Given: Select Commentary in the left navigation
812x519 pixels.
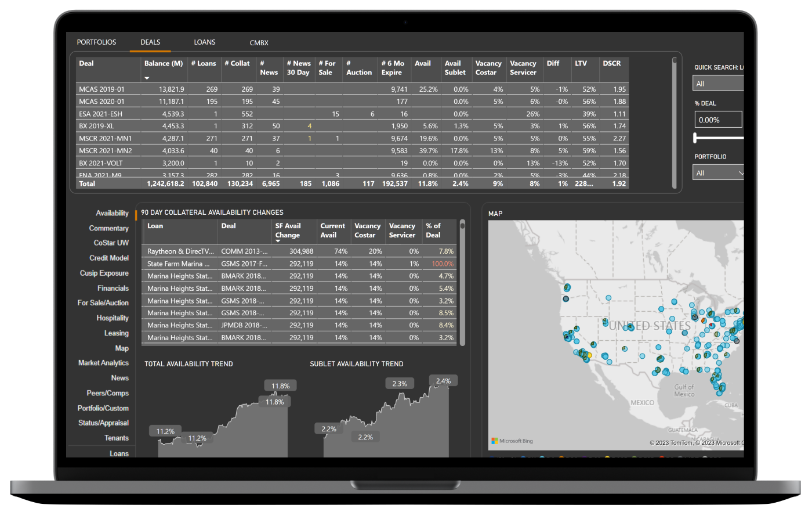Looking at the screenshot, I should pos(108,228).
